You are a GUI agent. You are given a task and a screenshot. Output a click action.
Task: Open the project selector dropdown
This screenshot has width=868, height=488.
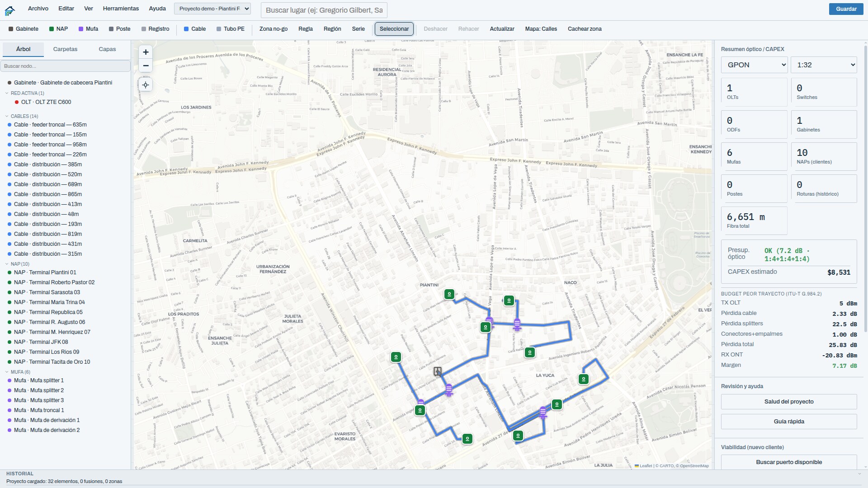212,9
